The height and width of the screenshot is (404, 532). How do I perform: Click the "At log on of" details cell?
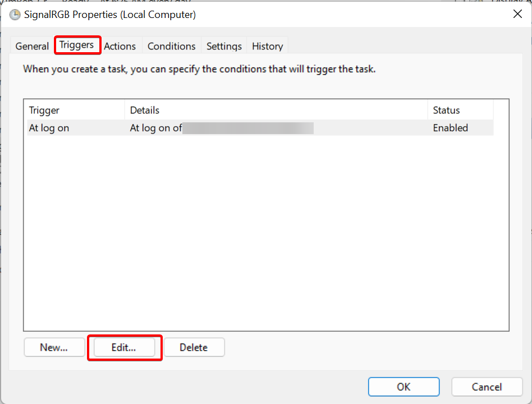[x=156, y=128]
